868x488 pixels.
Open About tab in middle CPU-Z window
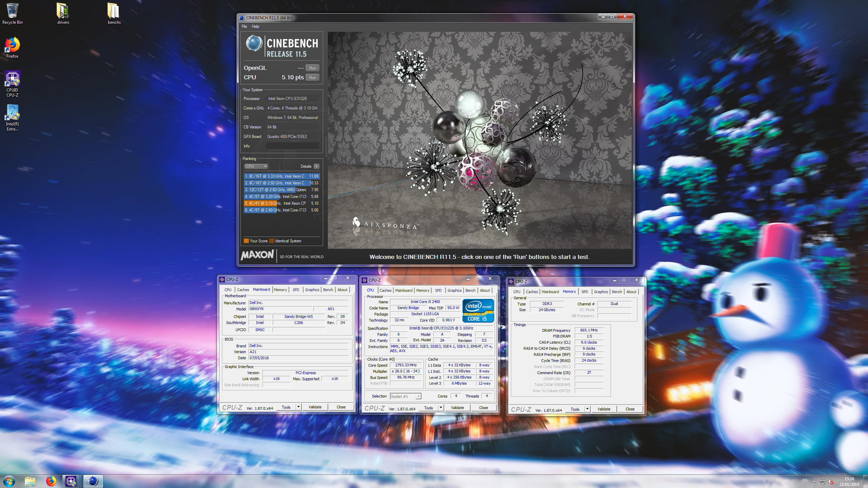point(485,290)
